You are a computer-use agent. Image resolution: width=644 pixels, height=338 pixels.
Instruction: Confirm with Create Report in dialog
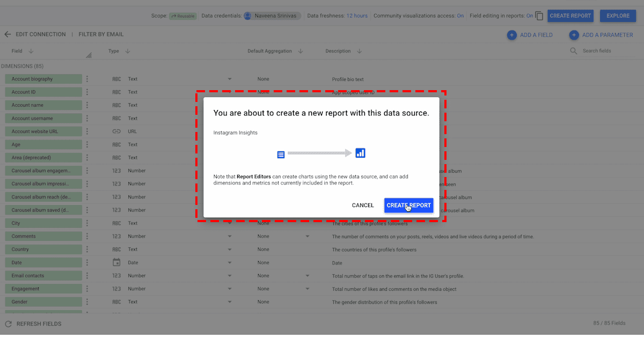click(408, 205)
